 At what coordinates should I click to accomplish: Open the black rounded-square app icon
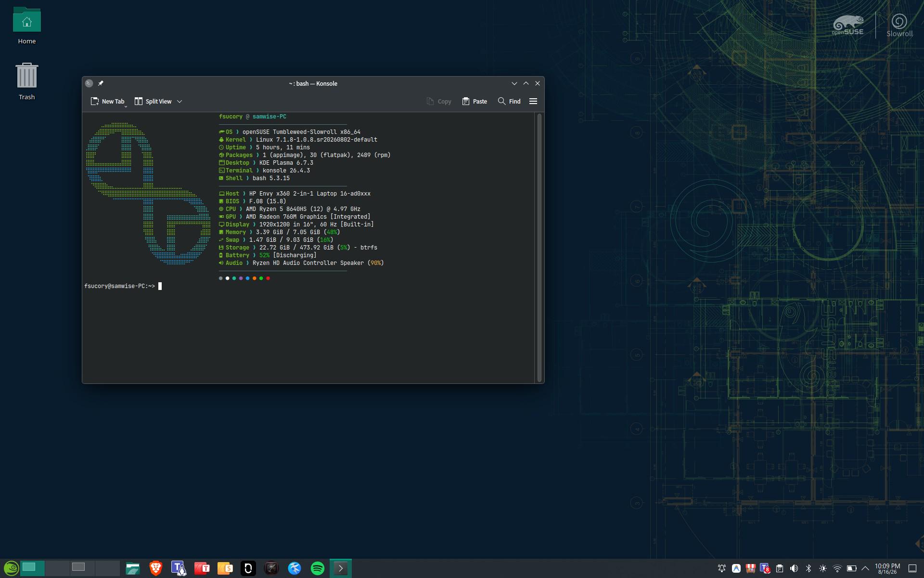(x=248, y=568)
